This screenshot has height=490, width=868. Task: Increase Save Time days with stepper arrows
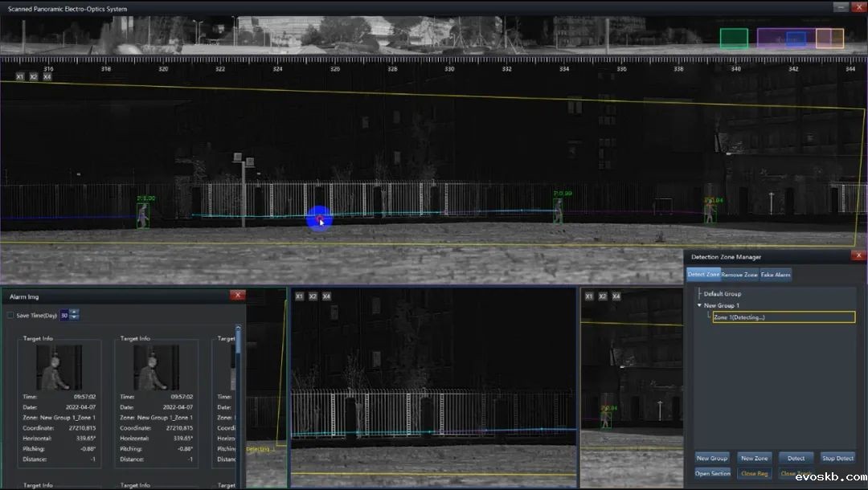click(75, 312)
